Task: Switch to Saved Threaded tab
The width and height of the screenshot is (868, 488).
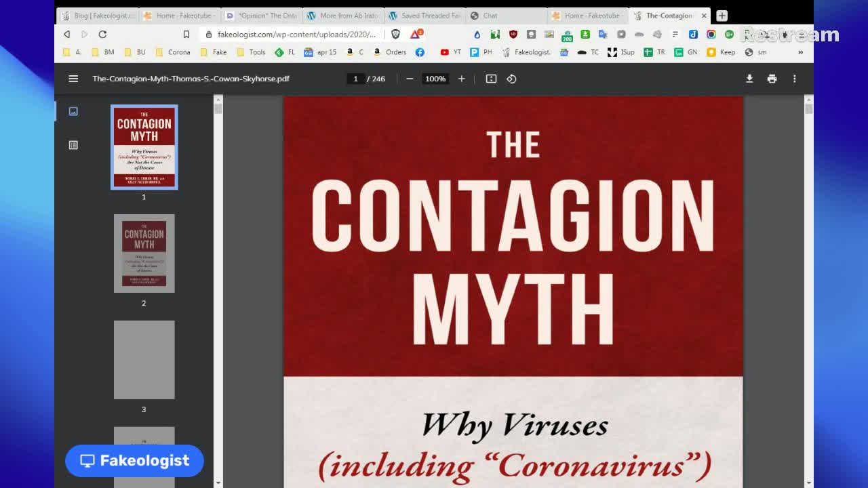Action: click(x=425, y=16)
